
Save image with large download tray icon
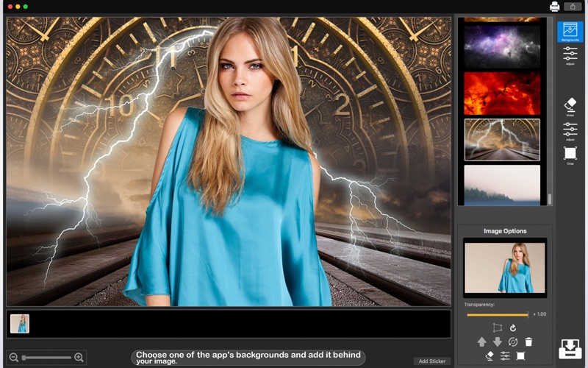click(570, 349)
